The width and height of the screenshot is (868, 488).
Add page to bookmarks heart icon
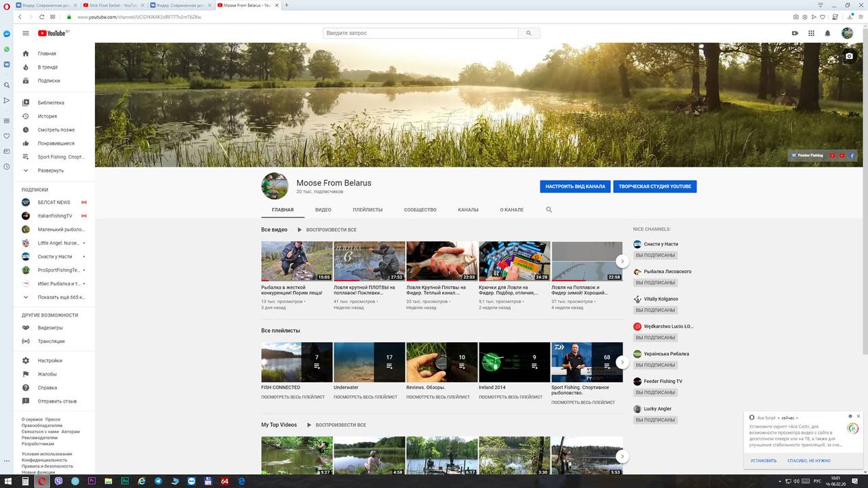tap(823, 16)
